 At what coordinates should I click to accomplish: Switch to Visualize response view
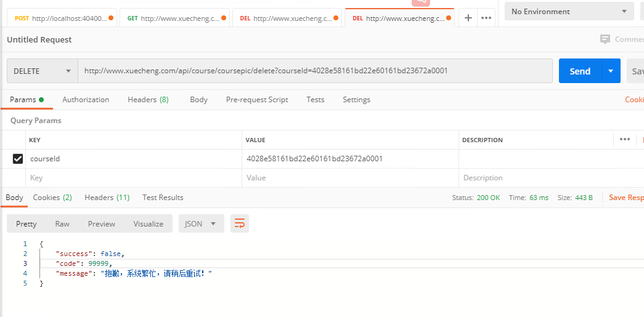[149, 223]
